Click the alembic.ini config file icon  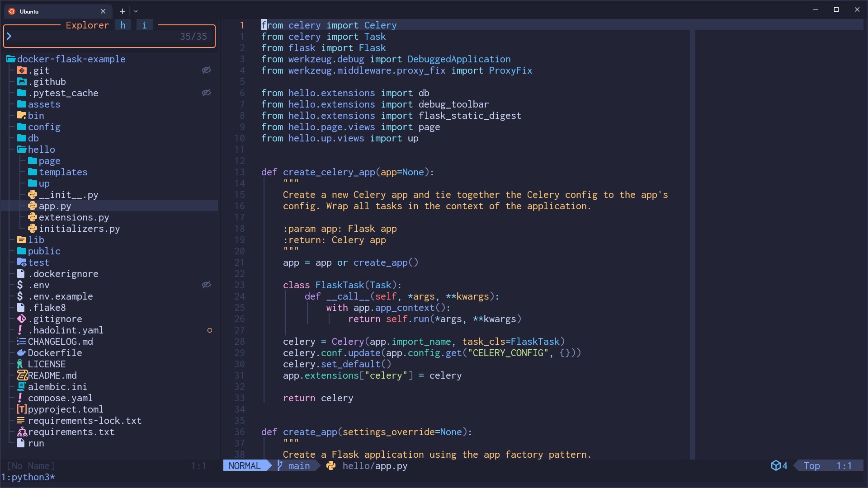click(21, 387)
